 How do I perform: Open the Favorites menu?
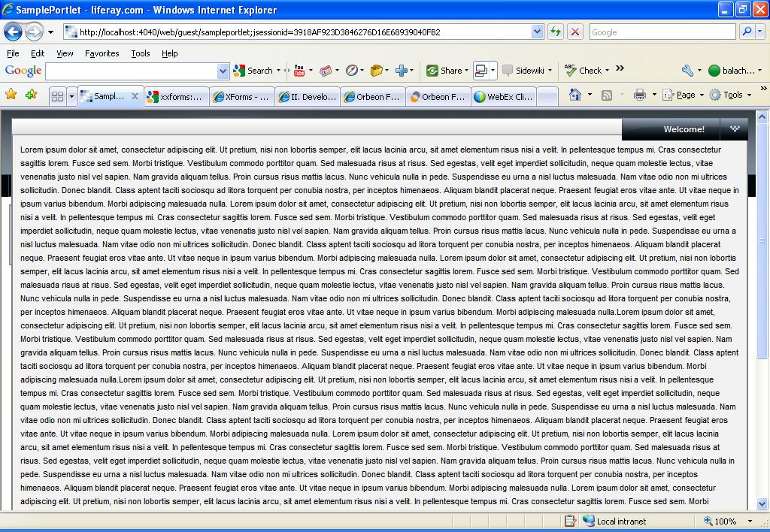point(102,53)
